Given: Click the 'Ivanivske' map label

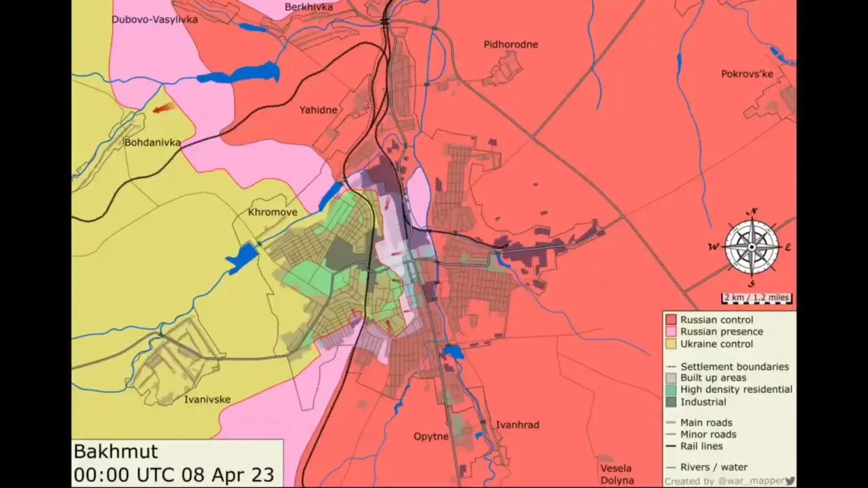Looking at the screenshot, I should coord(208,400).
